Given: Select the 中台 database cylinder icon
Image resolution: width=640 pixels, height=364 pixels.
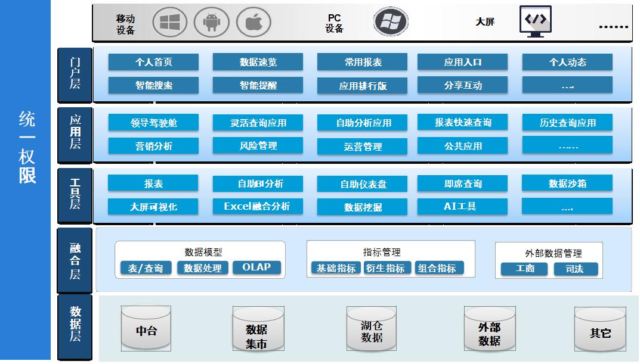Looking at the screenshot, I should click(146, 328).
